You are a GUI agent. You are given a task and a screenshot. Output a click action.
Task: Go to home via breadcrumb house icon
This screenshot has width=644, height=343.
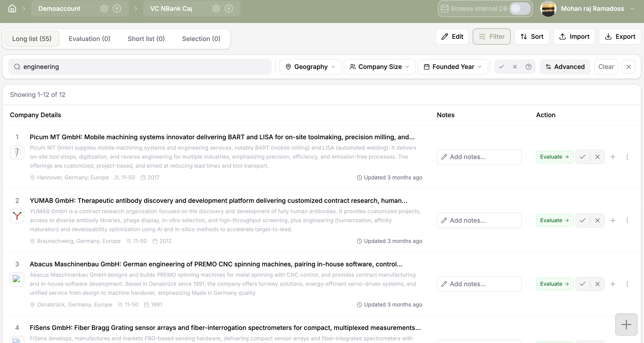point(12,9)
